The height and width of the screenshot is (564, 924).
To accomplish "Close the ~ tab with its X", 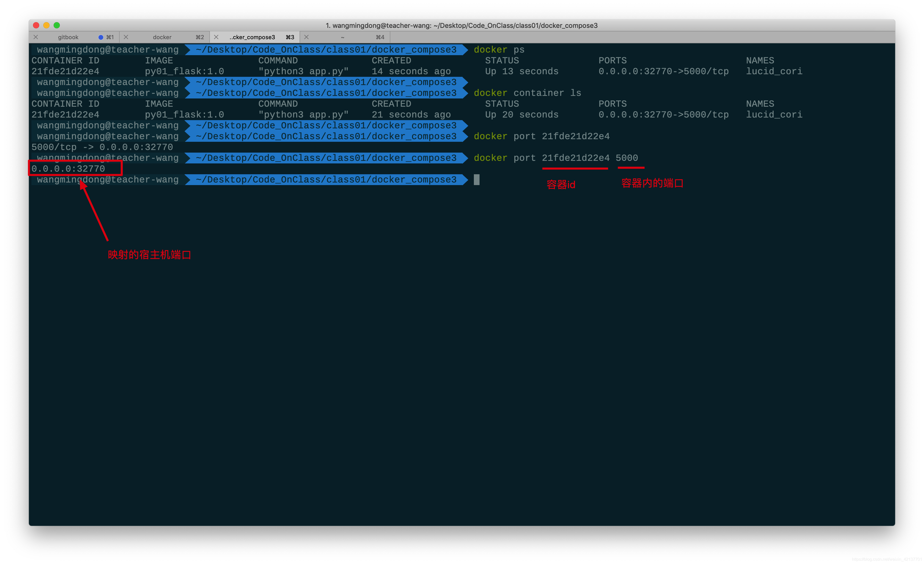I will (306, 37).
